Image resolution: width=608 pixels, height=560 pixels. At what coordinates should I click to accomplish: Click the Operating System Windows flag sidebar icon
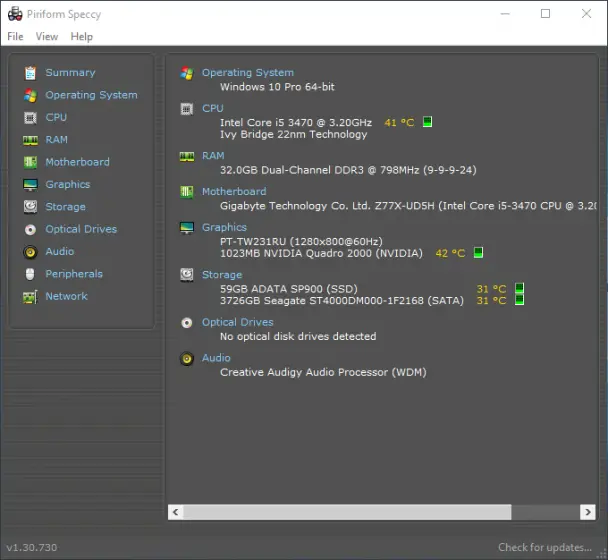pos(30,95)
